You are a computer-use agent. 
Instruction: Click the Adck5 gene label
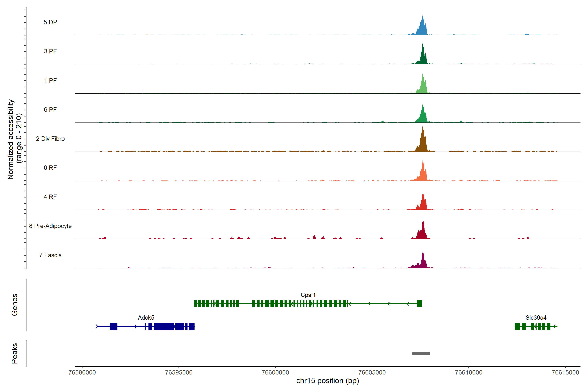pos(146,318)
